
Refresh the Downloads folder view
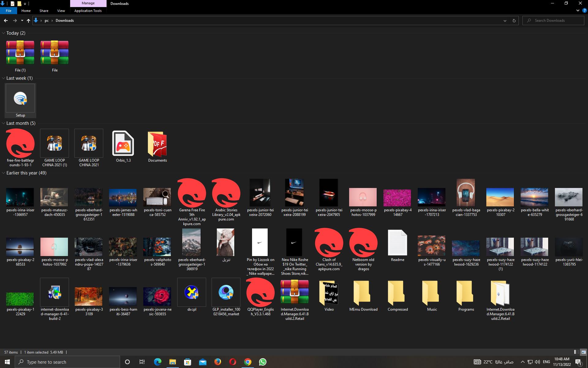[x=514, y=21]
